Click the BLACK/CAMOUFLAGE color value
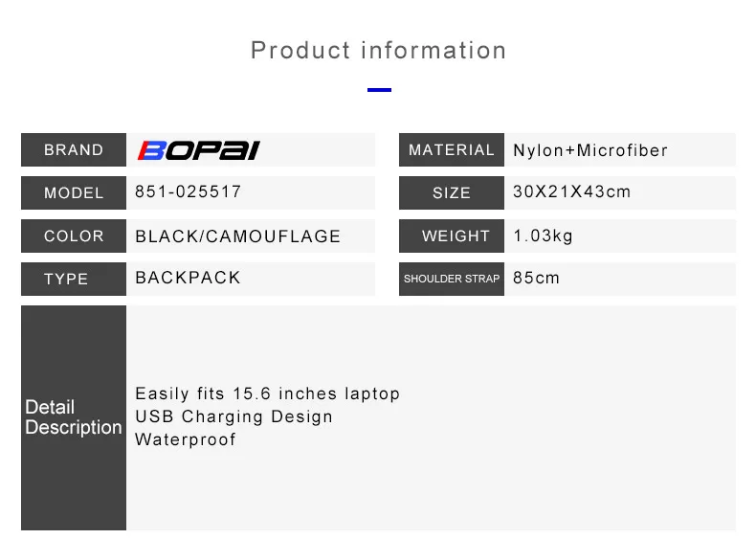The image size is (756, 539). pos(237,236)
